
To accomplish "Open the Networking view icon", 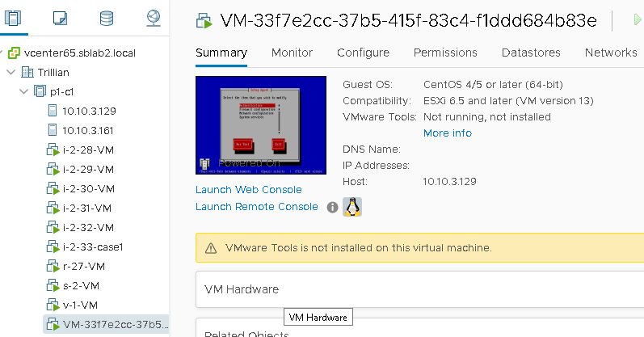I will click(154, 18).
